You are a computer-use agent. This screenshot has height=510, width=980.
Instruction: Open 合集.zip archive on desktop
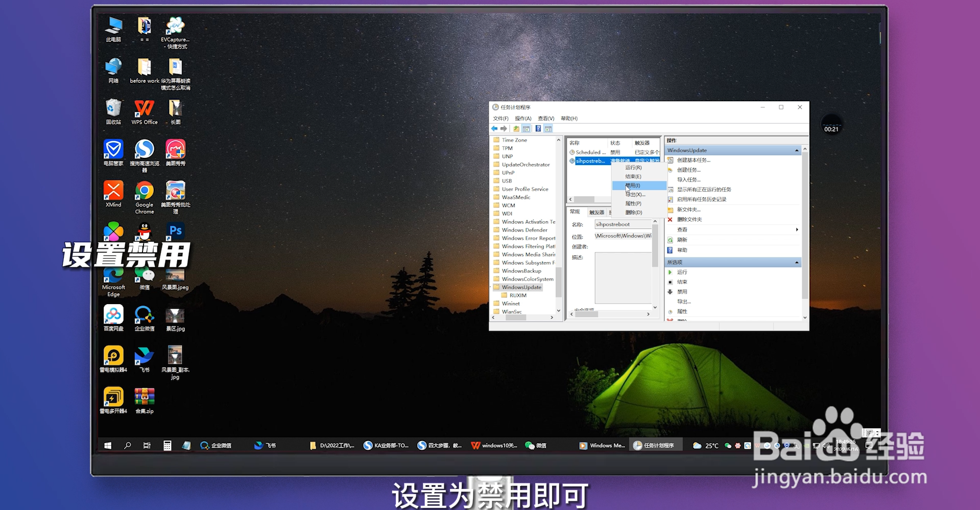tap(145, 401)
